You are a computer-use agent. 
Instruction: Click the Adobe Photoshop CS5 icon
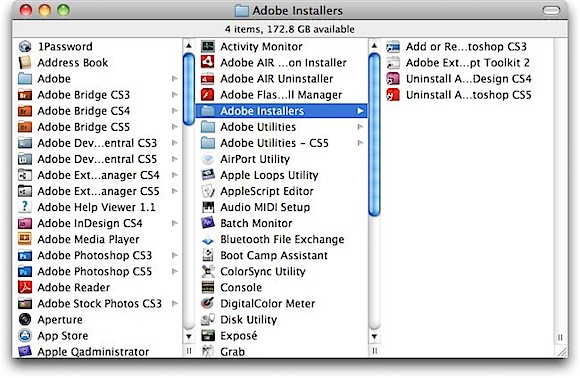coord(25,271)
